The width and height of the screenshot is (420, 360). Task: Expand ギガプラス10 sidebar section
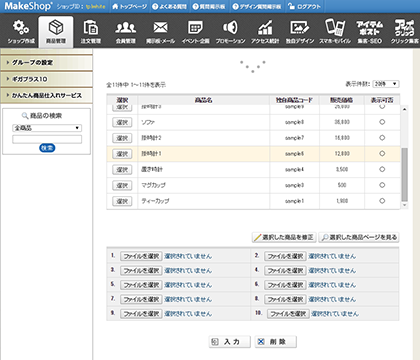46,79
